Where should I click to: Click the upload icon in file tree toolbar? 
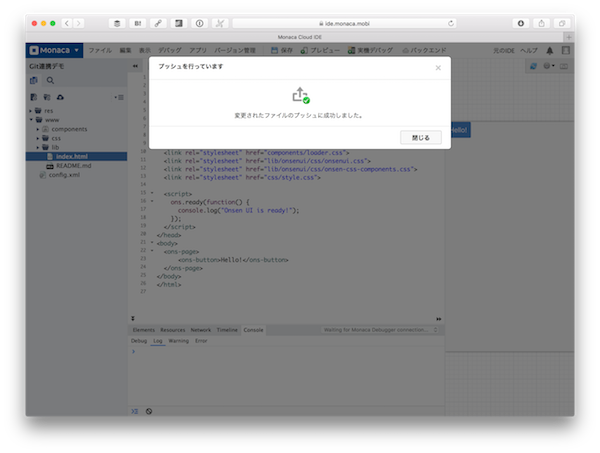click(60, 97)
